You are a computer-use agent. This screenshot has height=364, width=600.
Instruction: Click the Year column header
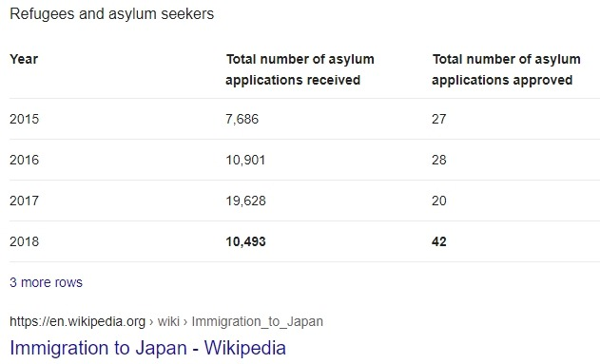tap(24, 59)
